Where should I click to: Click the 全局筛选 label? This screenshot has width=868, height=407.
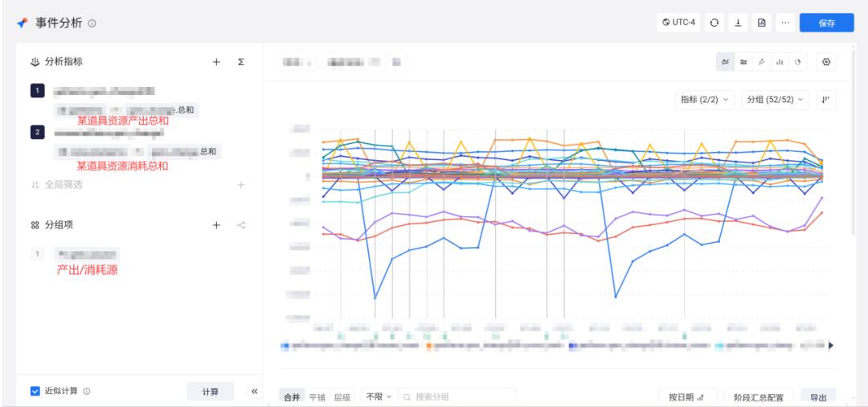(x=63, y=185)
